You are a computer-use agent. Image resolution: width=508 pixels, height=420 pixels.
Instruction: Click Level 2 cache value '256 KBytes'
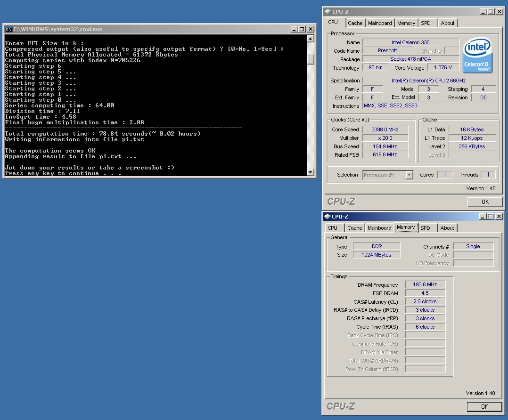(x=472, y=146)
